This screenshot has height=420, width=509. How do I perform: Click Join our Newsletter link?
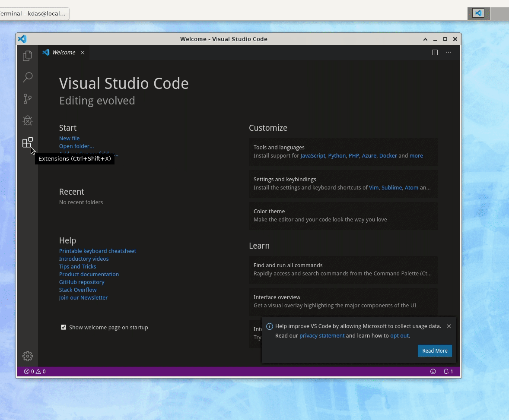tap(83, 298)
